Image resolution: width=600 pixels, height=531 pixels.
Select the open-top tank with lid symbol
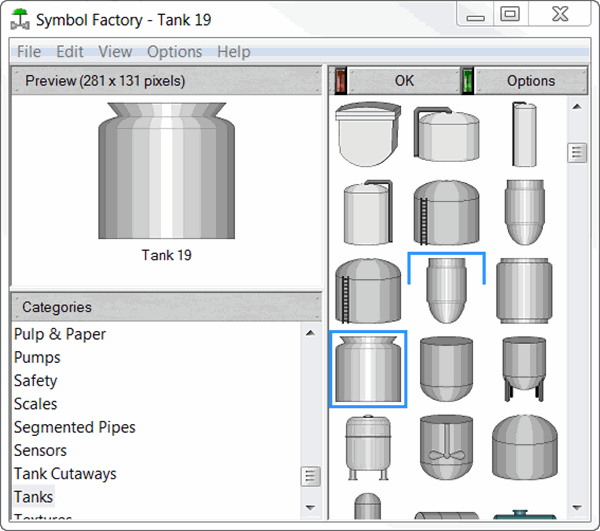pyautogui.click(x=368, y=134)
